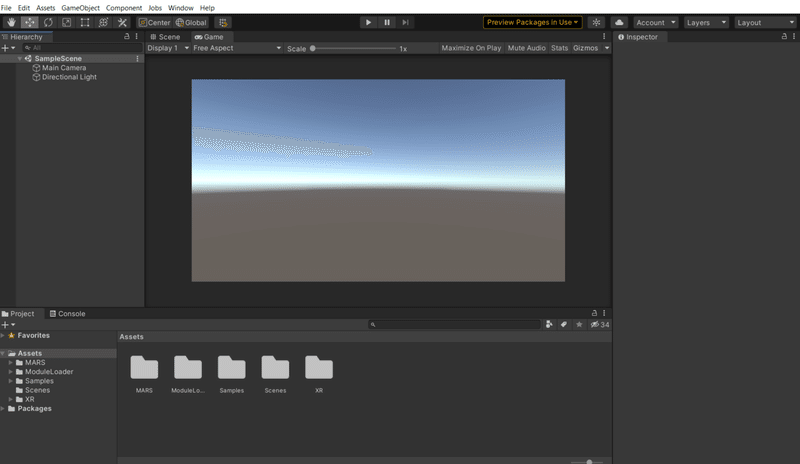Pause the game

click(x=387, y=22)
